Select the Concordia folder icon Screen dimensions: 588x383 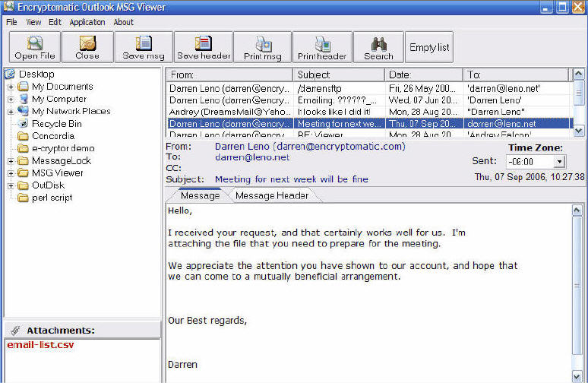point(24,136)
